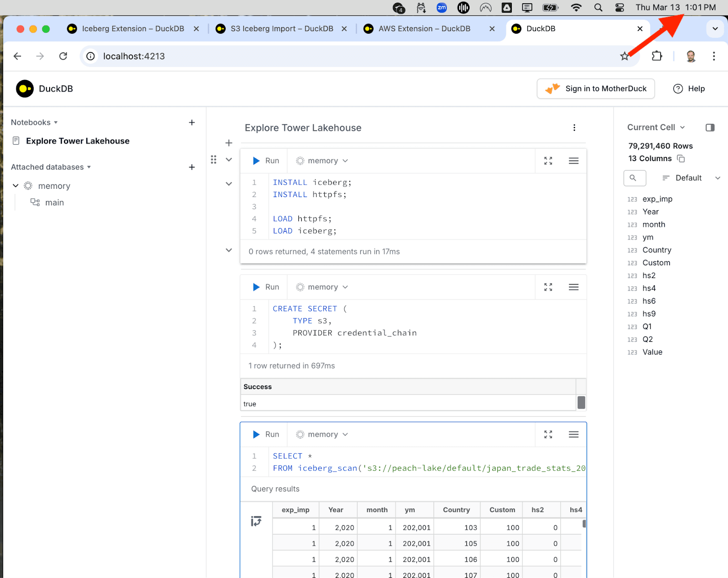This screenshot has width=728, height=578.
Task: Attach a new database with the plus icon
Action: (192, 167)
